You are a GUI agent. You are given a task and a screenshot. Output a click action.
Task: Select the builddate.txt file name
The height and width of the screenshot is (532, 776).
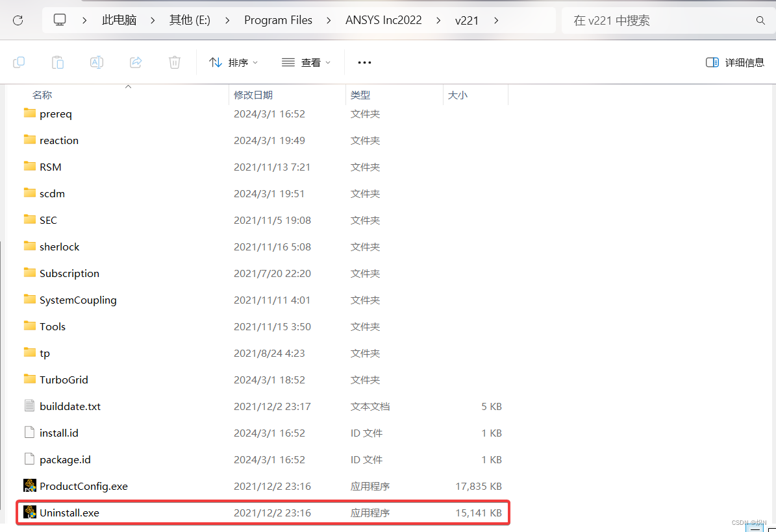pyautogui.click(x=70, y=406)
